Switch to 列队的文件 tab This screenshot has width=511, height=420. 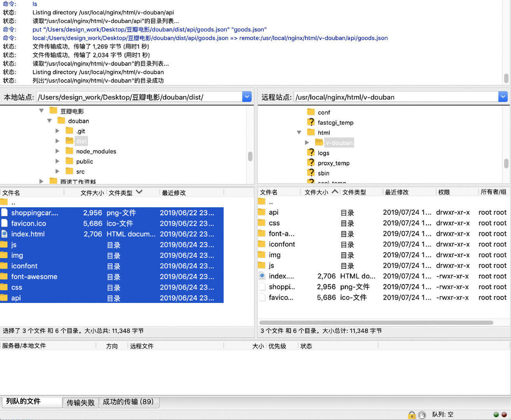coord(31,402)
